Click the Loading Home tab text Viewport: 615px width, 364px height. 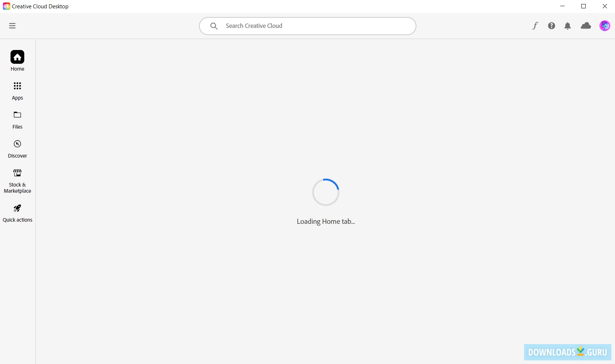325,221
